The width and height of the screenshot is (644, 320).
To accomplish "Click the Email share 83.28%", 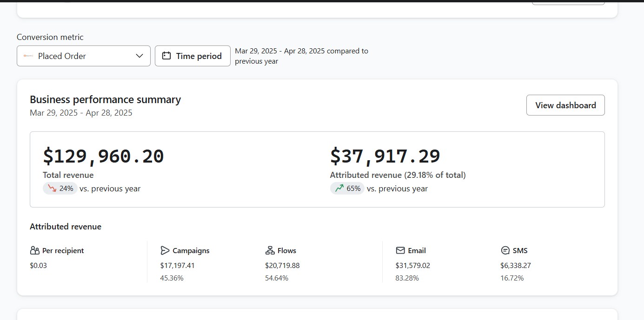I will (x=407, y=278).
